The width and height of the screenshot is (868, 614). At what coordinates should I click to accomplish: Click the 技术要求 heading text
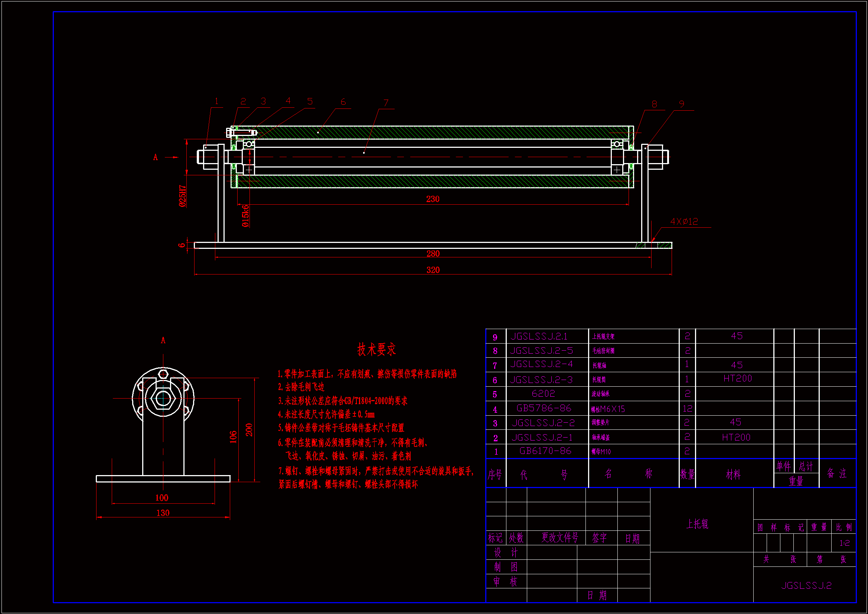376,349
